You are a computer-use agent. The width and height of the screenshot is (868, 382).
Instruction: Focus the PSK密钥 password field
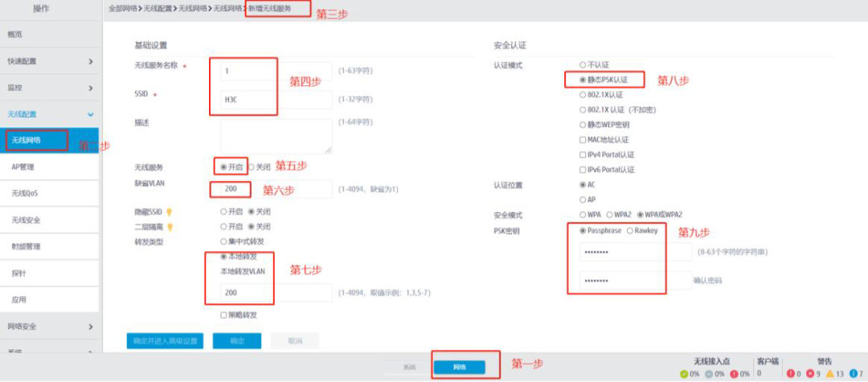point(636,252)
